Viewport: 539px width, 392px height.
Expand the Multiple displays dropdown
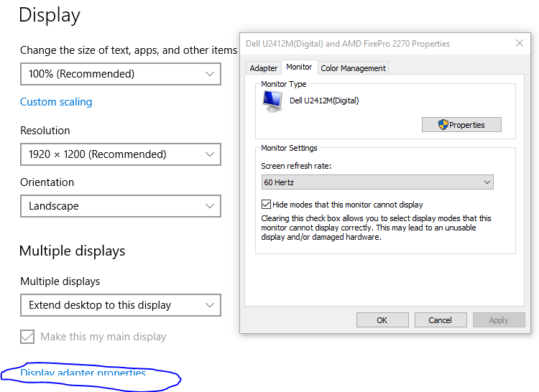(x=120, y=305)
